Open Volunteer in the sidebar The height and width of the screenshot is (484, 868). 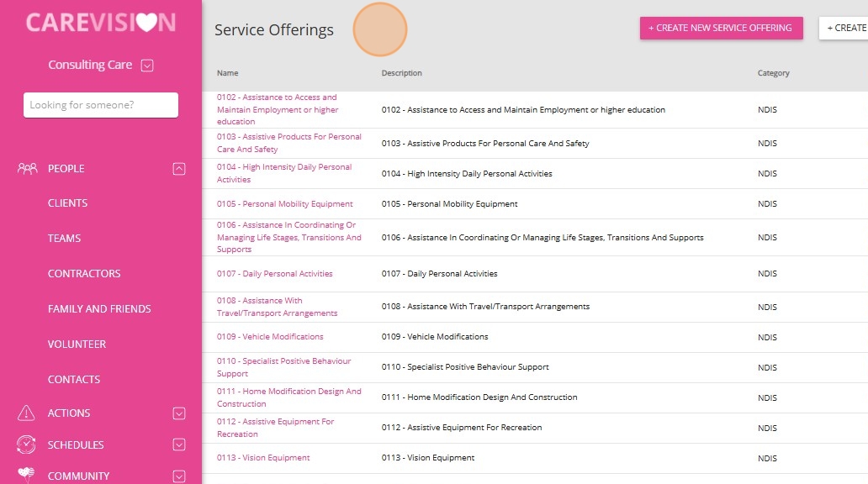pyautogui.click(x=77, y=344)
